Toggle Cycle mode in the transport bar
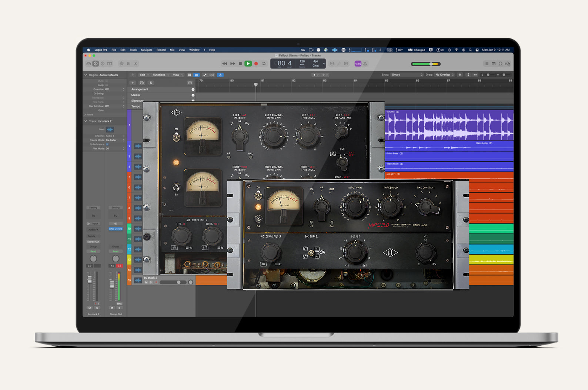Screen dimensions: 588x390 point(264,64)
